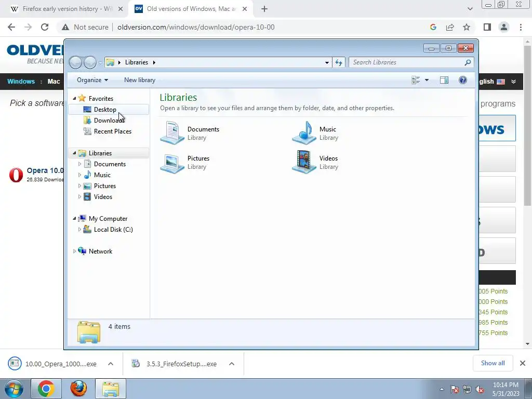The image size is (532, 399).
Task: Open Chrome side panel icon
Action: [487, 27]
